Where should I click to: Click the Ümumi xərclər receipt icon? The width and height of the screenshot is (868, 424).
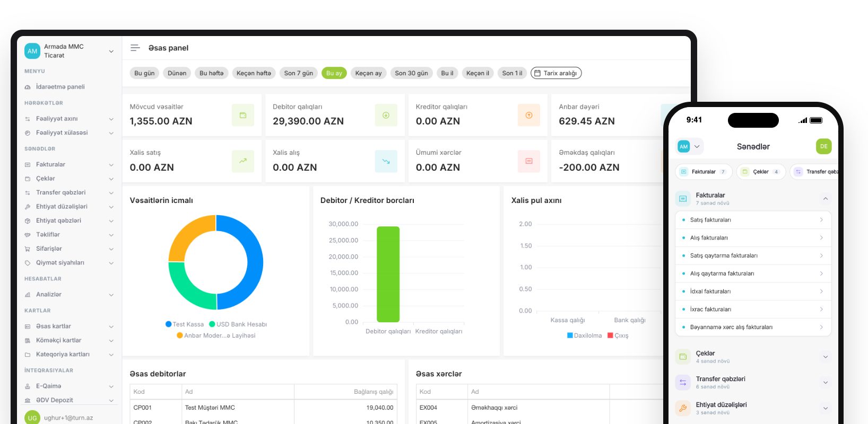point(529,161)
